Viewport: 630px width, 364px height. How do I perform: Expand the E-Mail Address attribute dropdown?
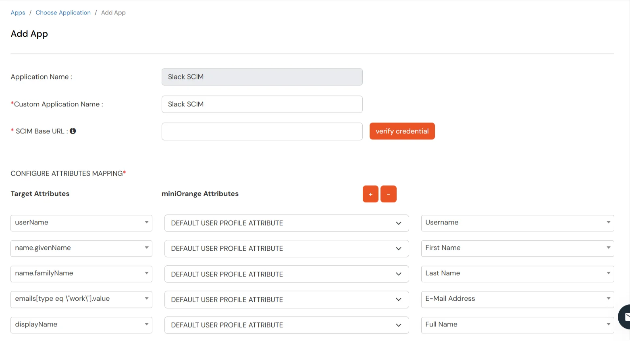[517, 299]
